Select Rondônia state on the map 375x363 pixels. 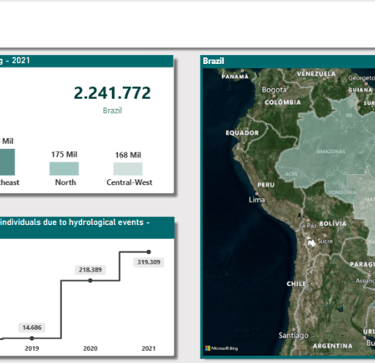coord(342,192)
